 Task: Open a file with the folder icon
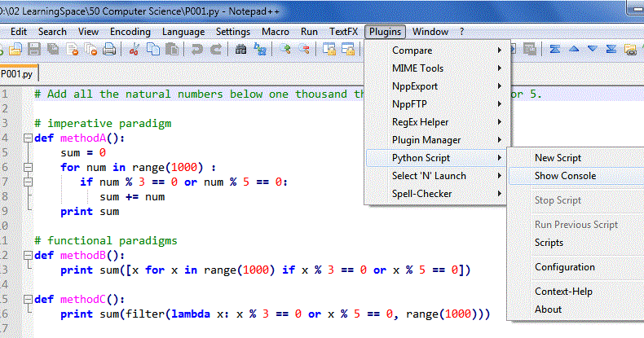tap(15, 50)
